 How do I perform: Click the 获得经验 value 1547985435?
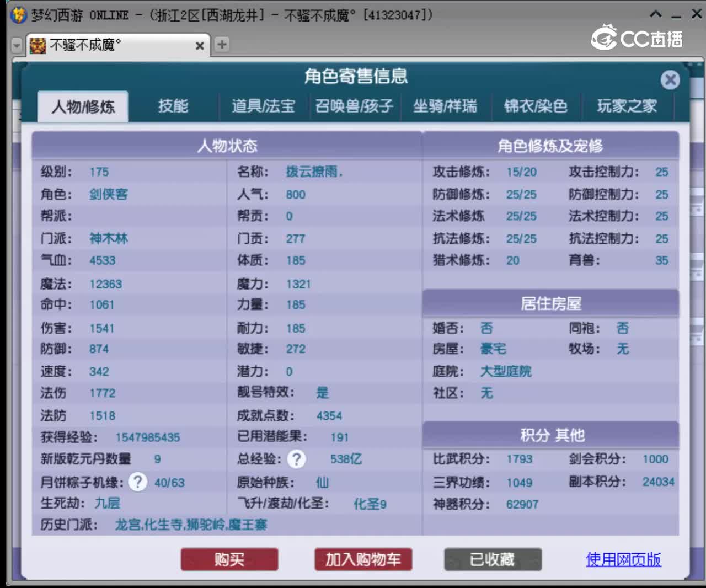pyautogui.click(x=148, y=437)
